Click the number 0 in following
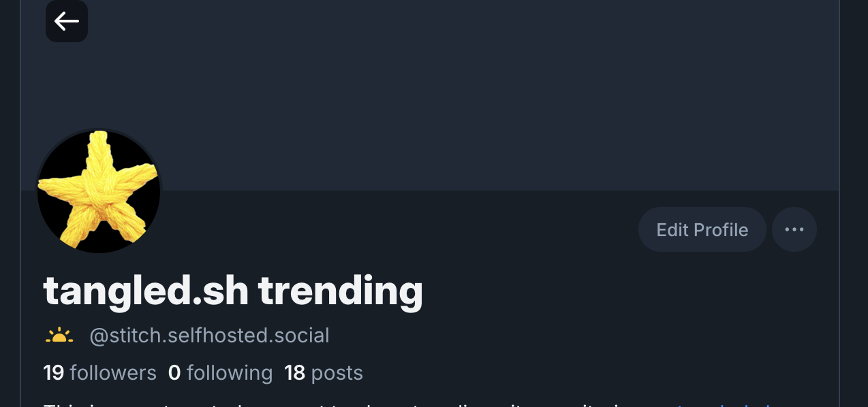This screenshot has height=407, width=868. 174,372
